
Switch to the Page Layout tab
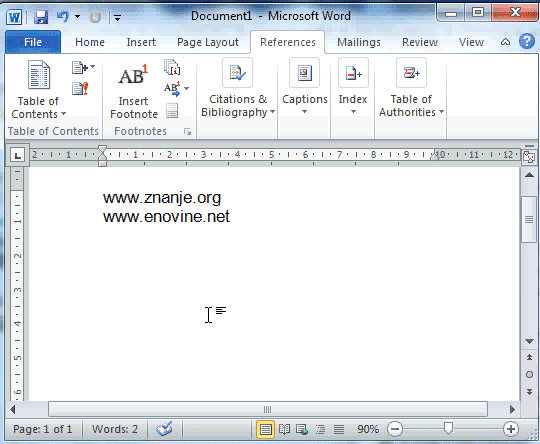(x=208, y=42)
